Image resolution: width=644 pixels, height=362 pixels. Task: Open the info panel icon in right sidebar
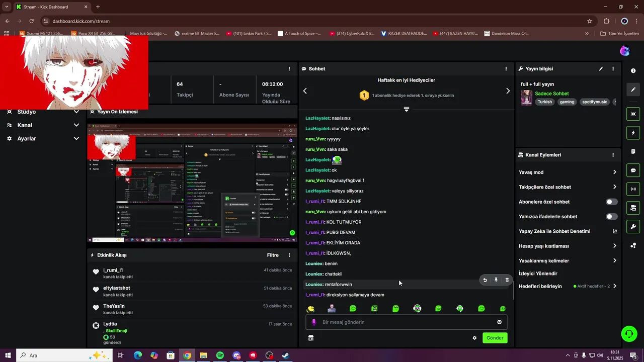click(x=633, y=71)
